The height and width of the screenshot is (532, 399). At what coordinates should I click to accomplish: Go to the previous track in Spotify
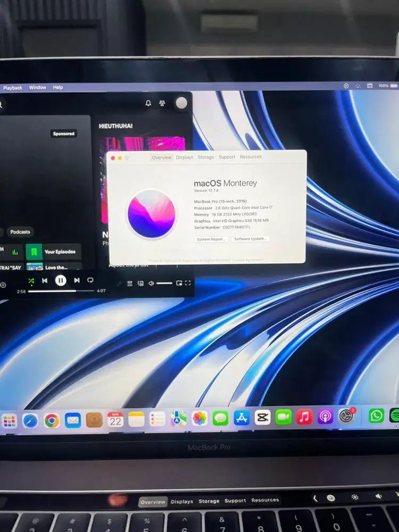[x=45, y=280]
